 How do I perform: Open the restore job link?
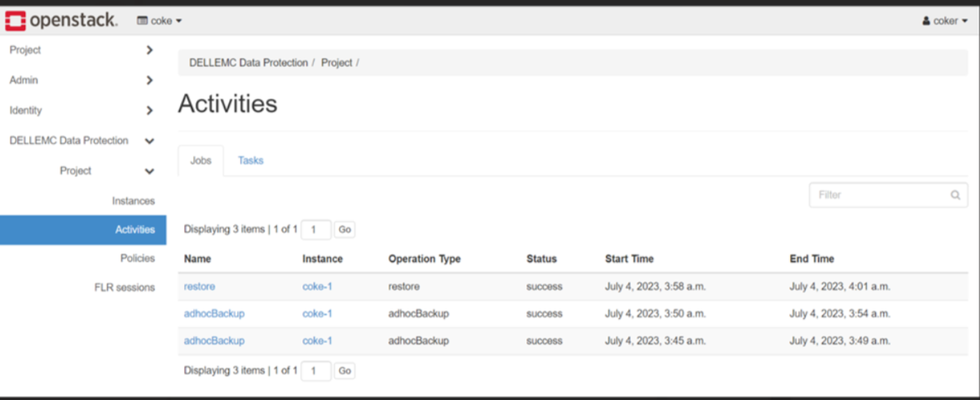(x=200, y=287)
